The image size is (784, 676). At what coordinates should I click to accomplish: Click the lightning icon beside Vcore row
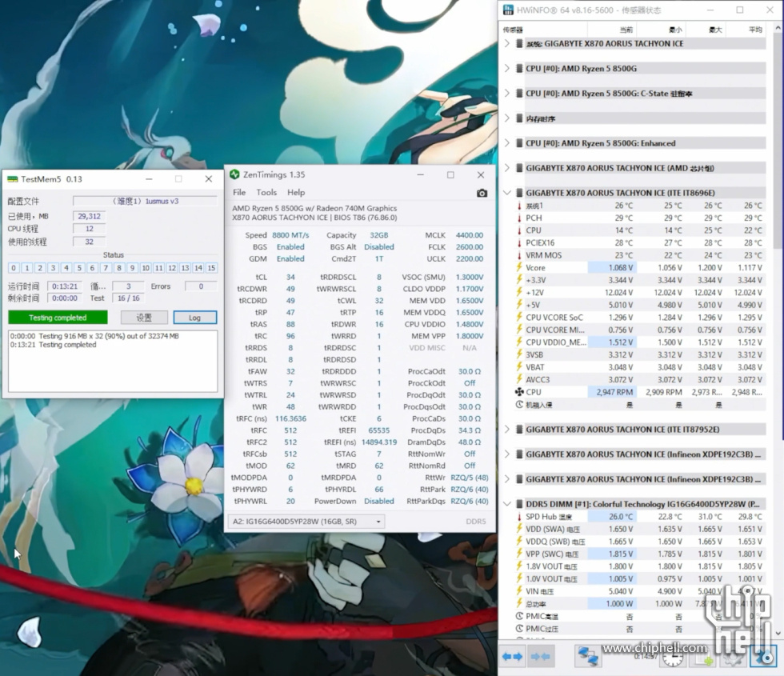pyautogui.click(x=519, y=267)
